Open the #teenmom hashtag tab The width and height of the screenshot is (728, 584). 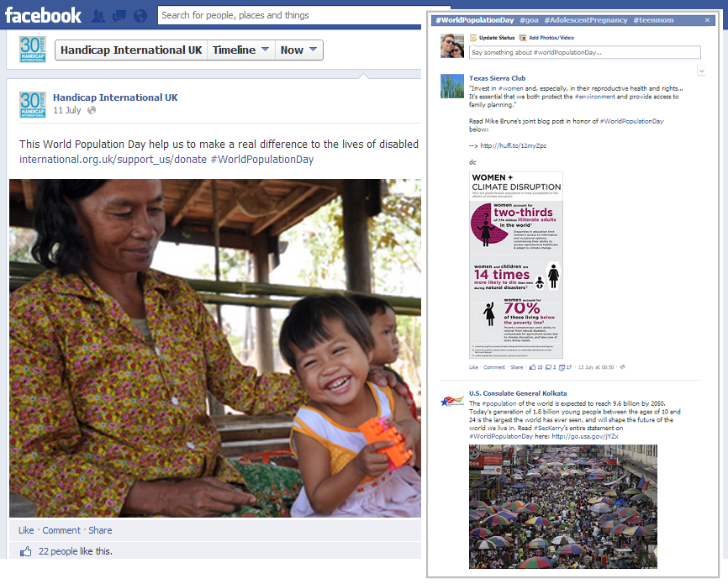[653, 20]
